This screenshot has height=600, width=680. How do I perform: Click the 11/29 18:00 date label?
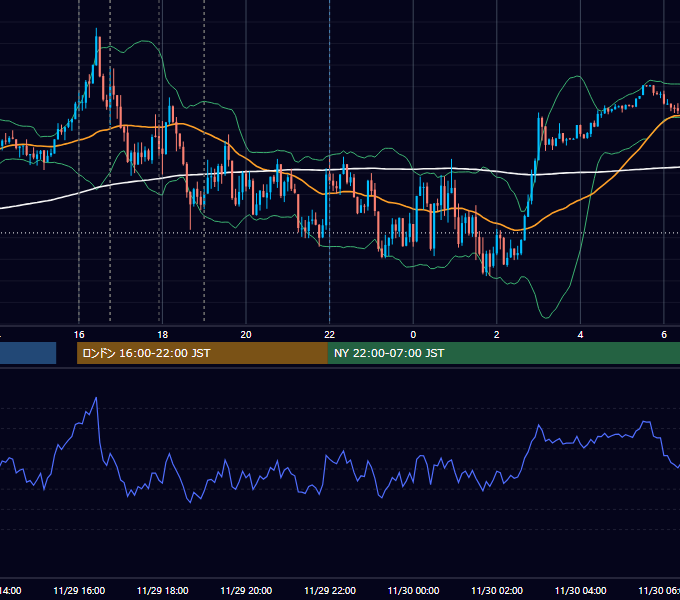pyautogui.click(x=163, y=590)
